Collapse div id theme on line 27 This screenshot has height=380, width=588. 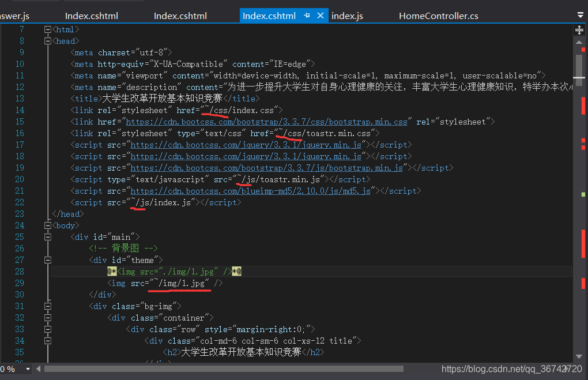(48, 260)
